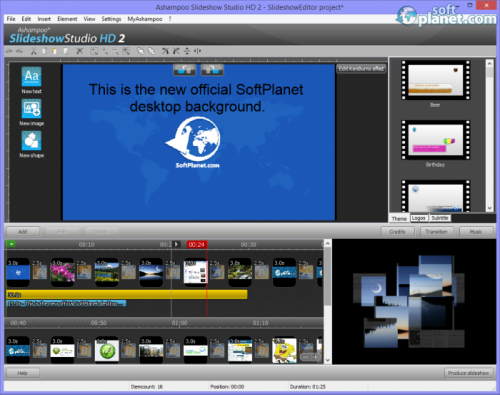Switch to the Theme tab

[399, 218]
